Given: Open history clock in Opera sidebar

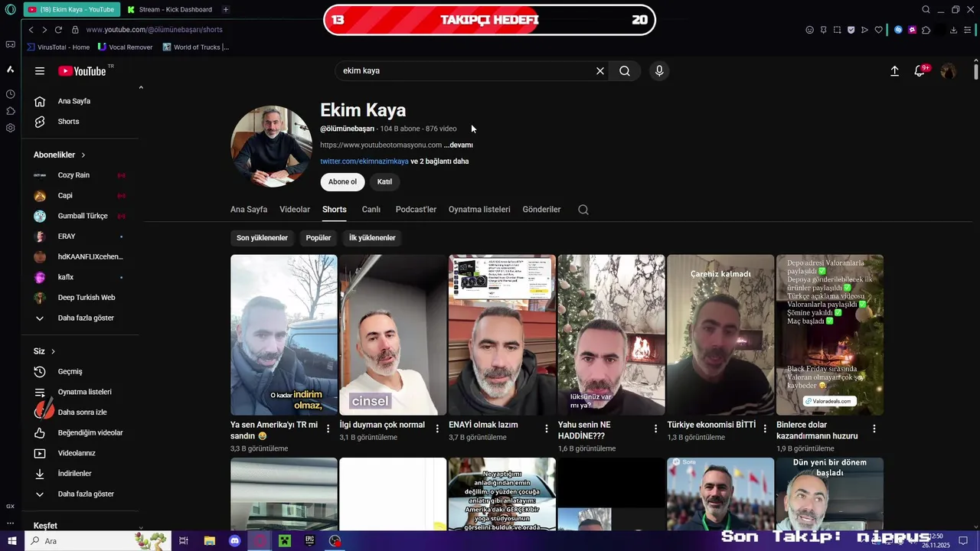Looking at the screenshot, I should click(10, 94).
